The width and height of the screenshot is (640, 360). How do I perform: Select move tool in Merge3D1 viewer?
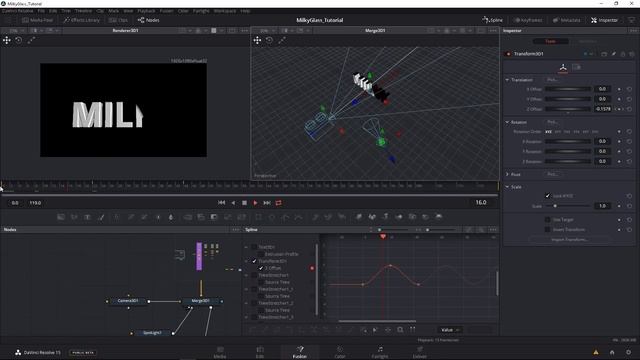[257, 40]
